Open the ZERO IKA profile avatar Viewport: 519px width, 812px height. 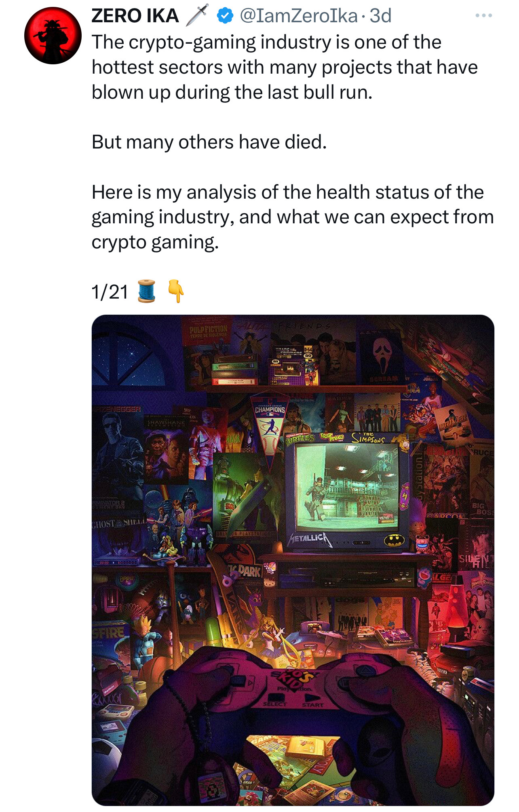[53, 36]
